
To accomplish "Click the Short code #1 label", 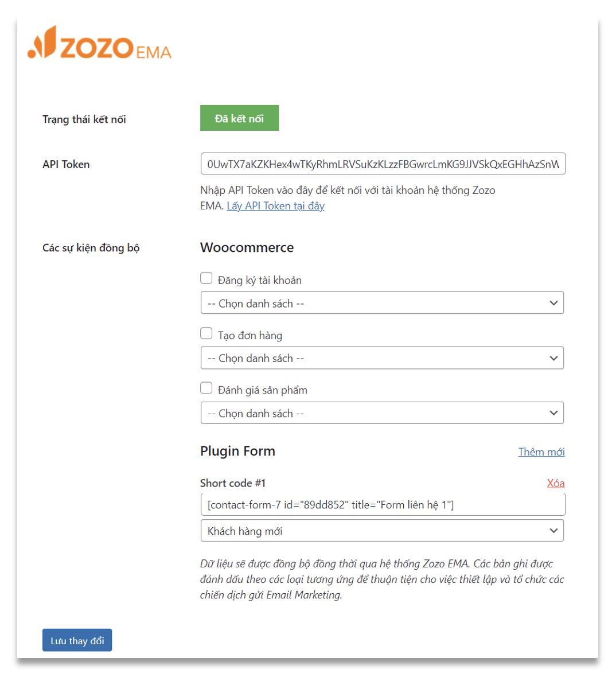I will 233,483.
